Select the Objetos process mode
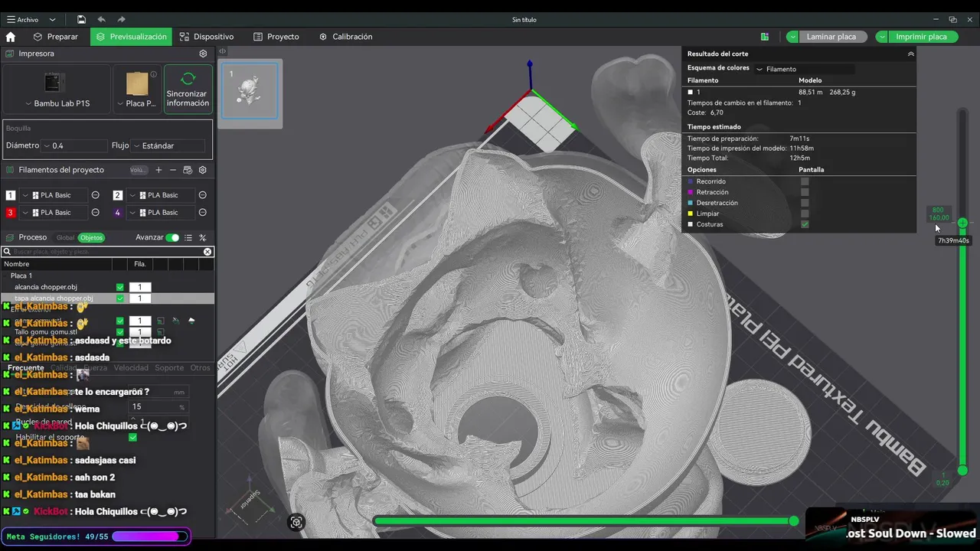Screen dimensions: 980x551 pyautogui.click(x=91, y=238)
